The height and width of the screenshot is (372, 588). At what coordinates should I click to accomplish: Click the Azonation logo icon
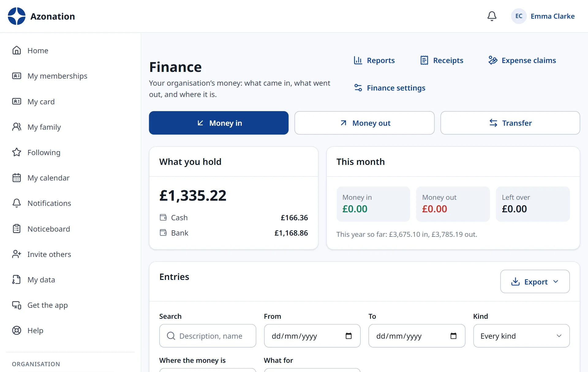tap(17, 16)
